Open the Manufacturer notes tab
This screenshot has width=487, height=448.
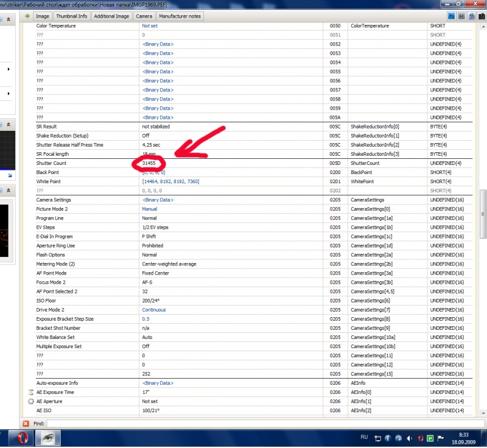(x=180, y=16)
